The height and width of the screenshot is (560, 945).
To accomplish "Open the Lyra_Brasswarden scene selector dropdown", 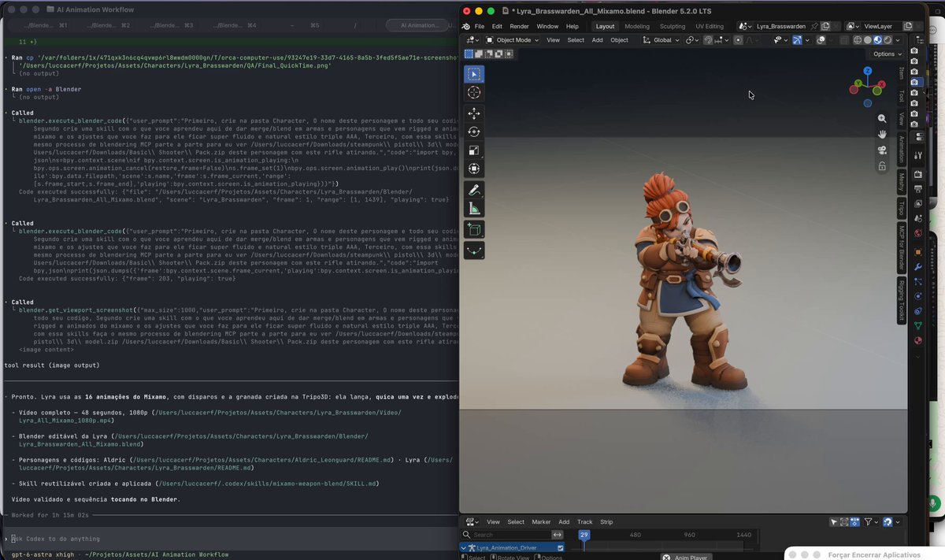I will [744, 26].
